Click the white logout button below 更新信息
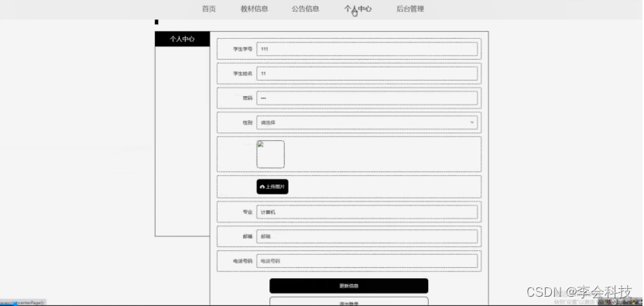Viewport: 644px width, 306px height. click(x=348, y=301)
